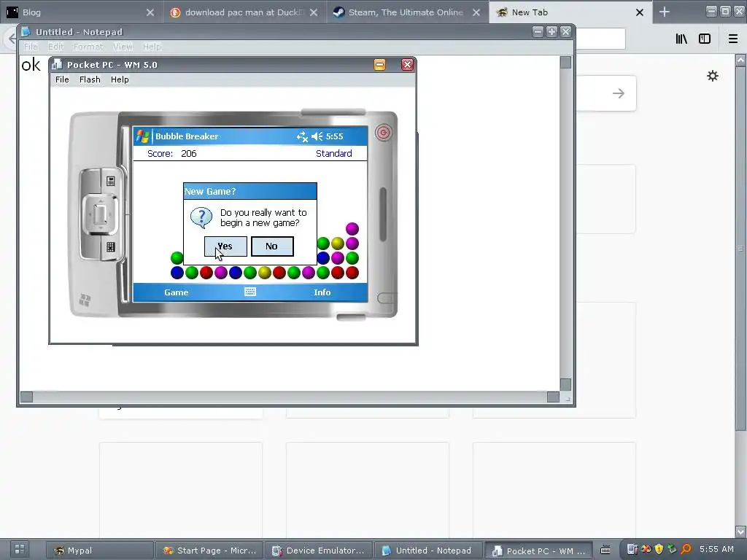Confirm new game with Yes button
The image size is (747, 560).
click(225, 246)
